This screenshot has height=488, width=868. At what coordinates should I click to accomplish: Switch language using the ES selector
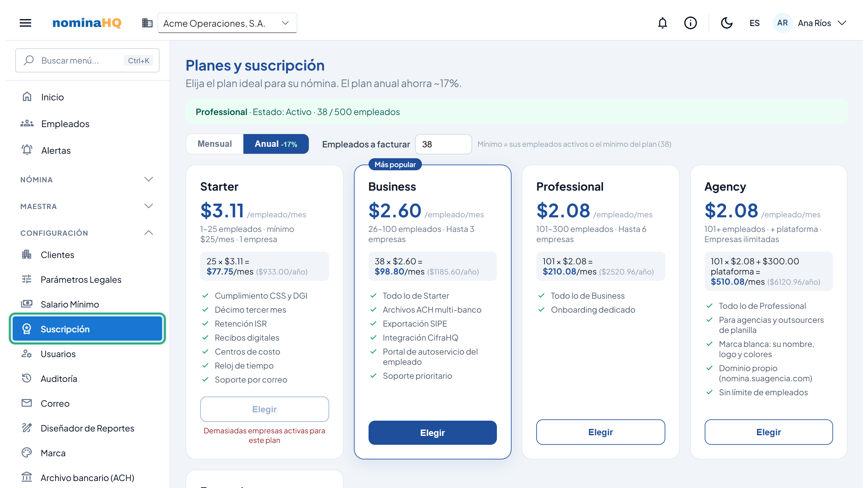pyautogui.click(x=755, y=23)
